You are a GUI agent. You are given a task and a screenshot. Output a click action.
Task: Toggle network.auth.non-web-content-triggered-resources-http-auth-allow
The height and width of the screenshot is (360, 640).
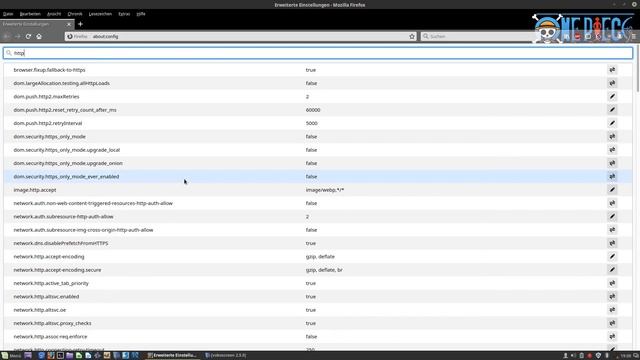click(612, 203)
